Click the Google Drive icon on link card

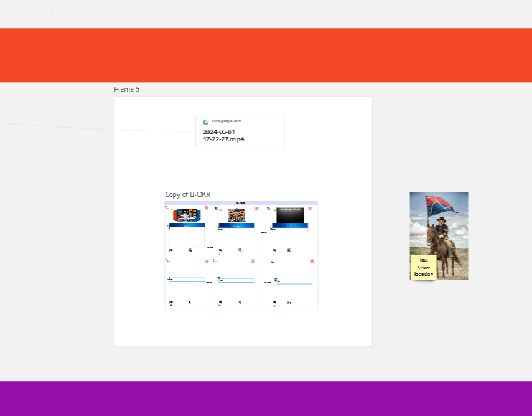point(205,121)
